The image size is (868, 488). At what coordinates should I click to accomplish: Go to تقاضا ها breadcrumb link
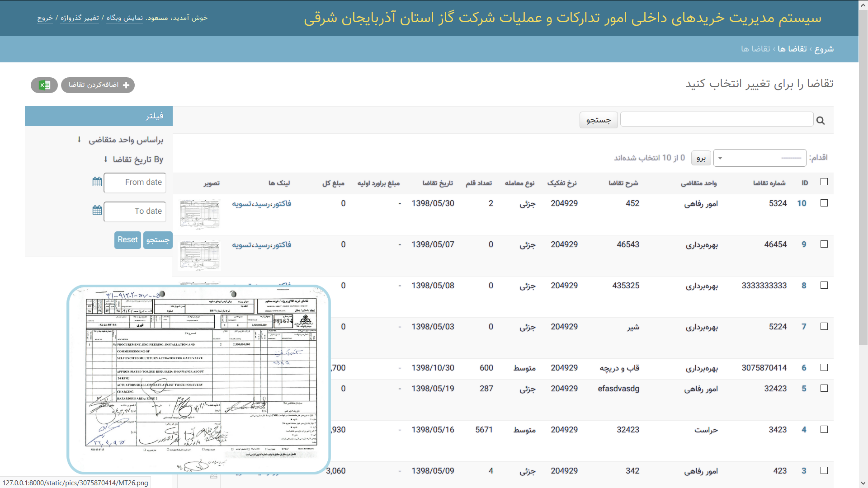coord(792,49)
